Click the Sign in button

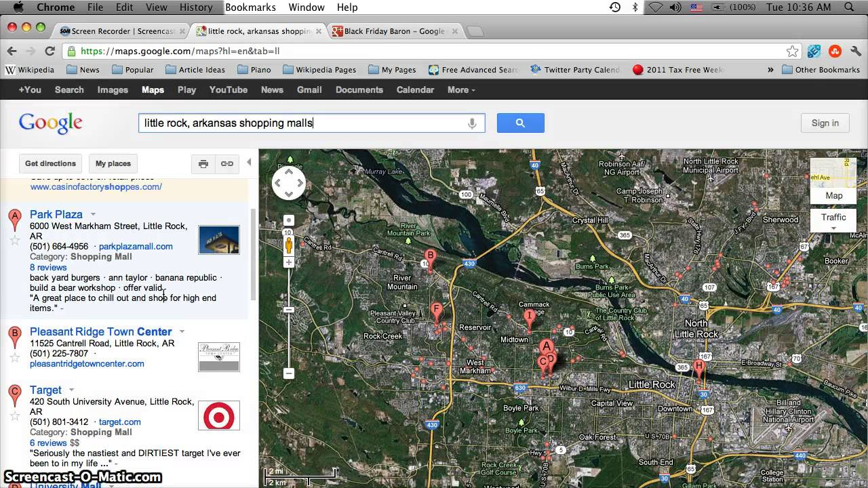(825, 123)
